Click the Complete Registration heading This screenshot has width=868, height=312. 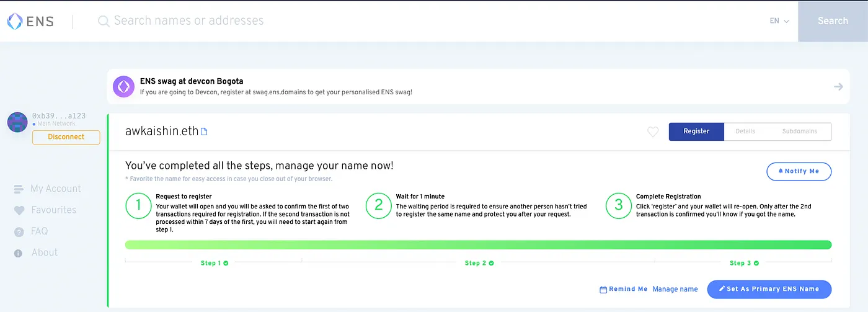[668, 197]
